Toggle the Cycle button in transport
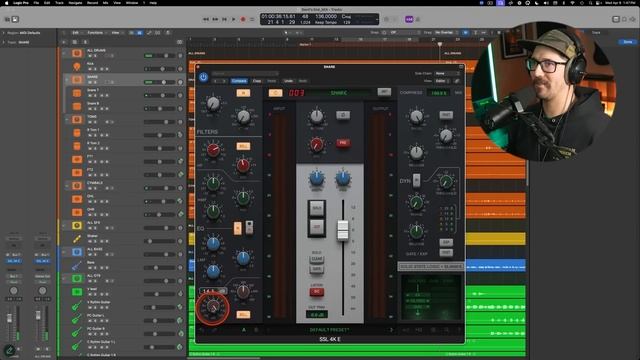640x360 pixels. point(252,19)
